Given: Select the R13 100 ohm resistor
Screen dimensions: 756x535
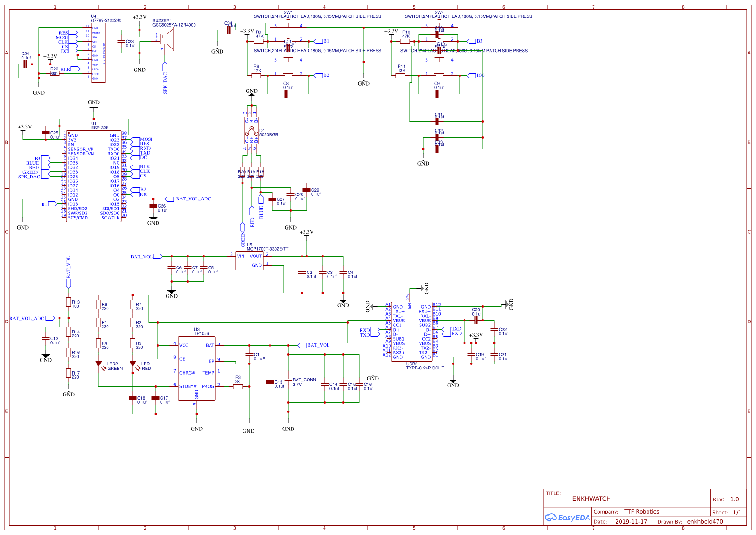Looking at the screenshot, I should (x=69, y=302).
